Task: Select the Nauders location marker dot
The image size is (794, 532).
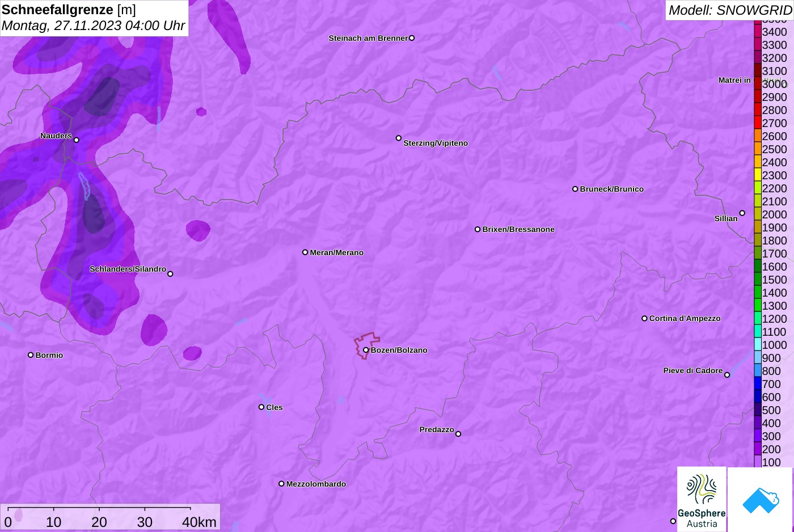Action: (77, 140)
